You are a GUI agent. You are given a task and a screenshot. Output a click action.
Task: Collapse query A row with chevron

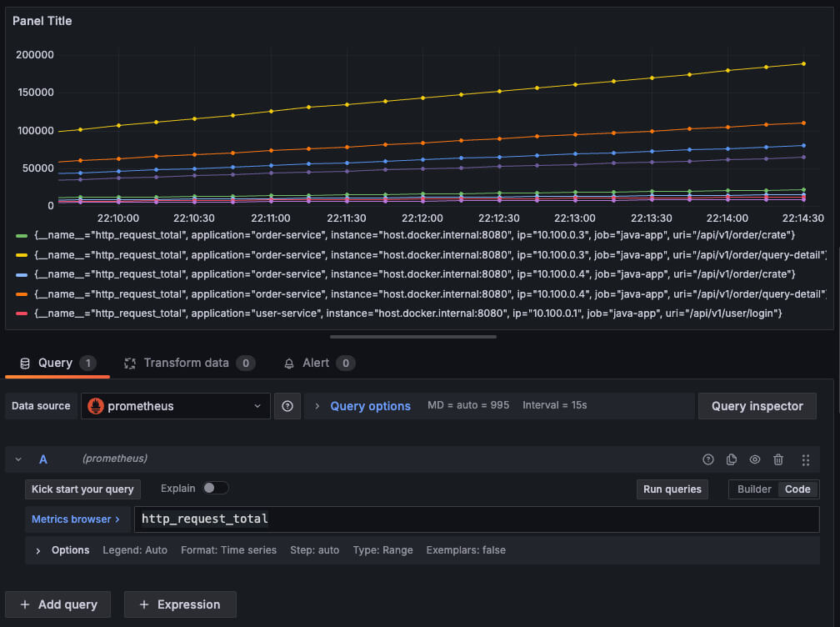click(18, 459)
